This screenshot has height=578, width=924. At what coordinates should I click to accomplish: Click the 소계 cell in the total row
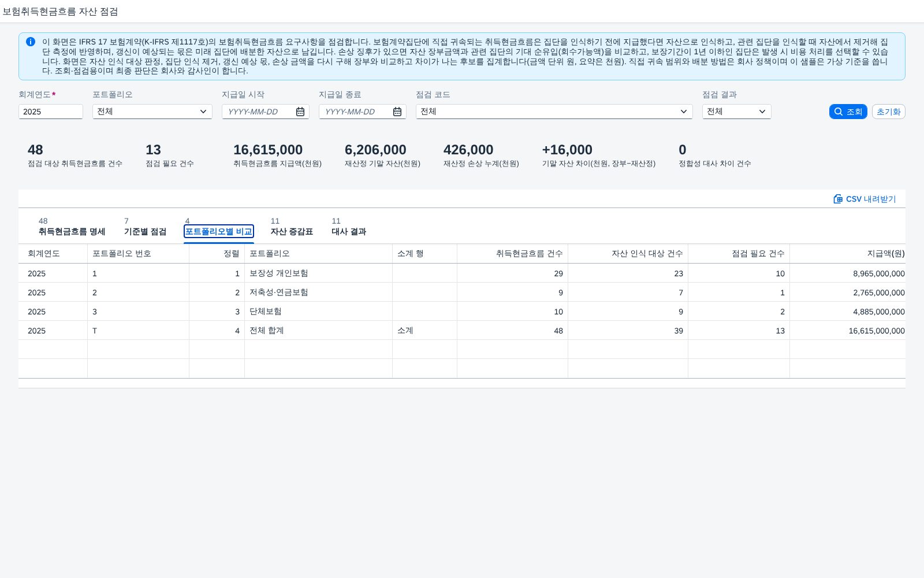[425, 331]
